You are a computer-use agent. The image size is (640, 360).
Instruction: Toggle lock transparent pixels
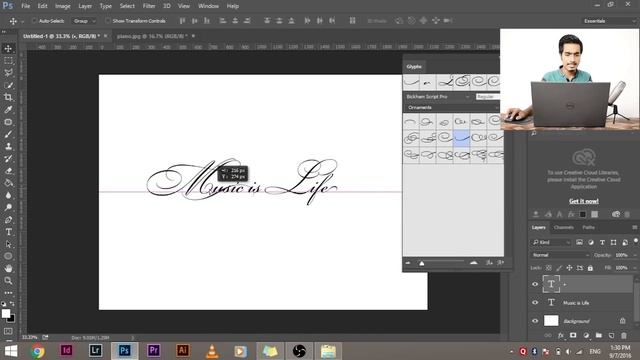[549, 268]
